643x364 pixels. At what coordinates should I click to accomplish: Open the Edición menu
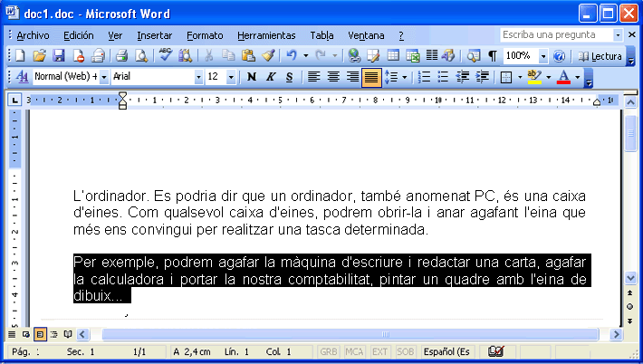(78, 35)
